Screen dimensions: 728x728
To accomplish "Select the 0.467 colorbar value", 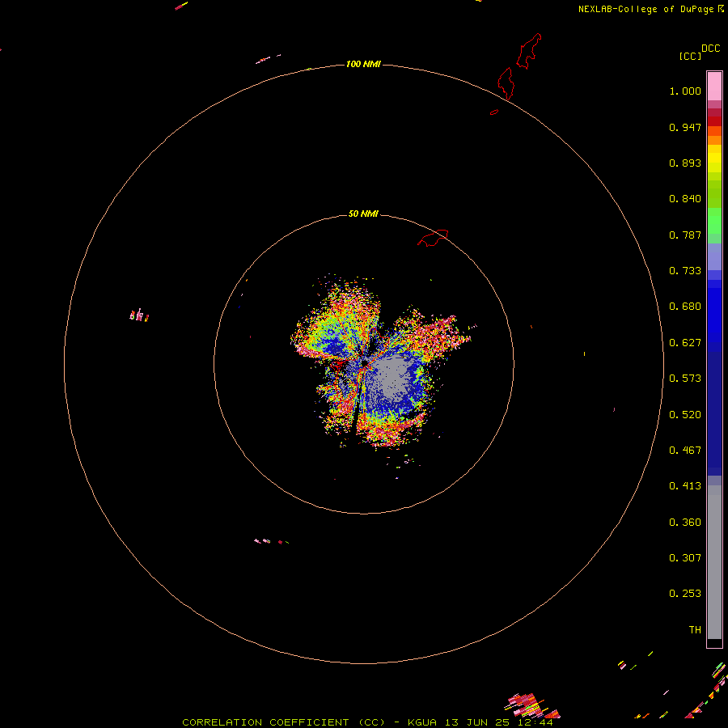I will [685, 451].
